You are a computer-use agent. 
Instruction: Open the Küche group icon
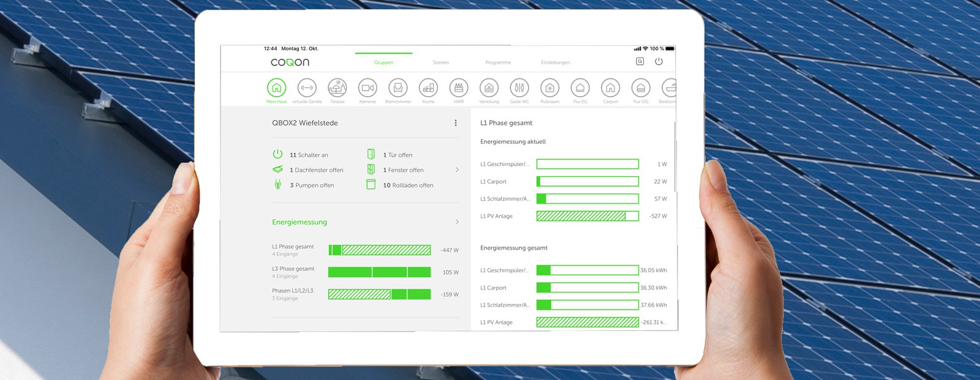pyautogui.click(x=428, y=88)
